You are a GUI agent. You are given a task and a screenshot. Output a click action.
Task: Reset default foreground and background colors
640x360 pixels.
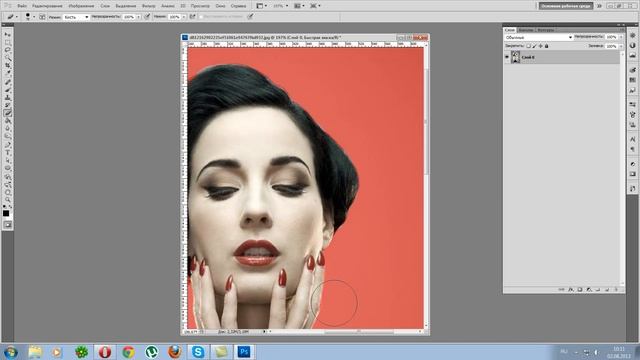click(x=4, y=207)
